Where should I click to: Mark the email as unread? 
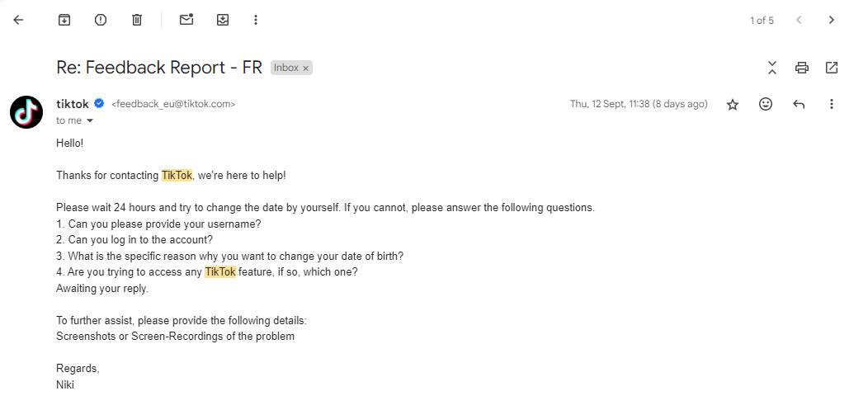click(x=186, y=20)
